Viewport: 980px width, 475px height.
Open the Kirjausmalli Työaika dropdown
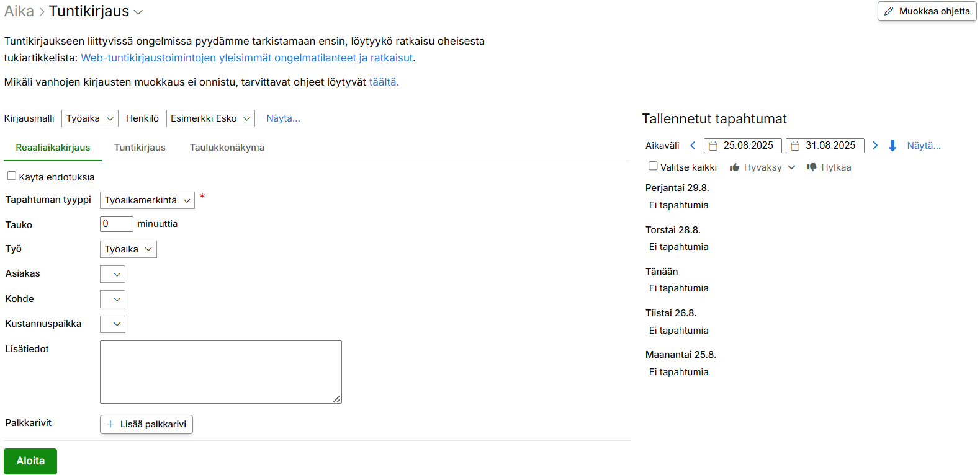click(90, 118)
